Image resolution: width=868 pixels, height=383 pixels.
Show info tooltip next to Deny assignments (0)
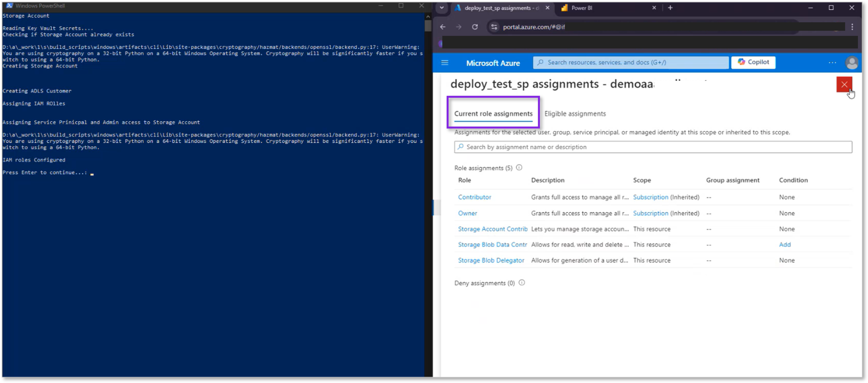[522, 283]
